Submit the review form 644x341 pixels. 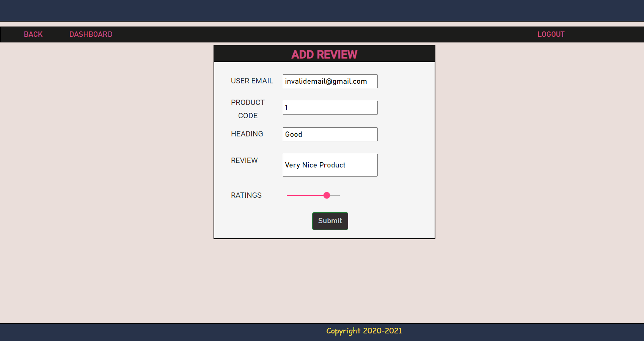[330, 221]
